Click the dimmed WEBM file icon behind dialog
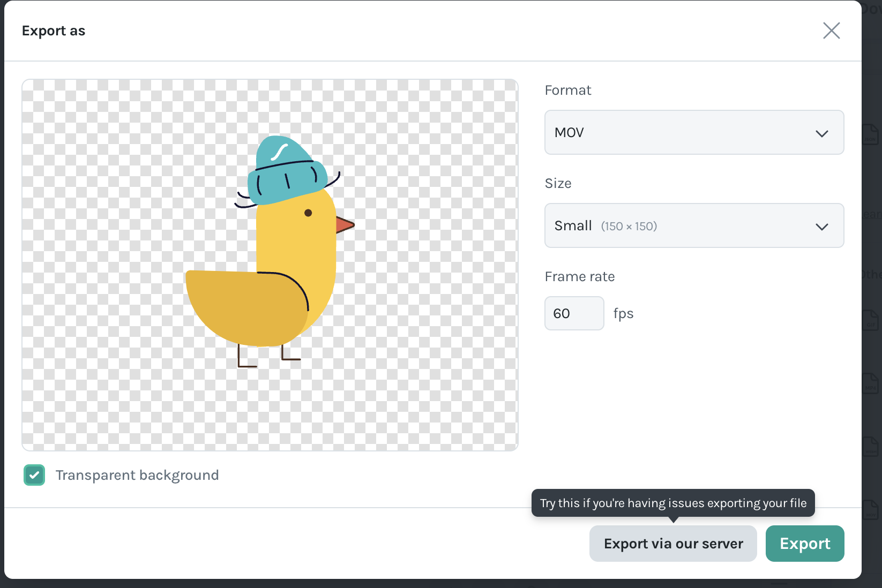This screenshot has height=588, width=882. 871,447
